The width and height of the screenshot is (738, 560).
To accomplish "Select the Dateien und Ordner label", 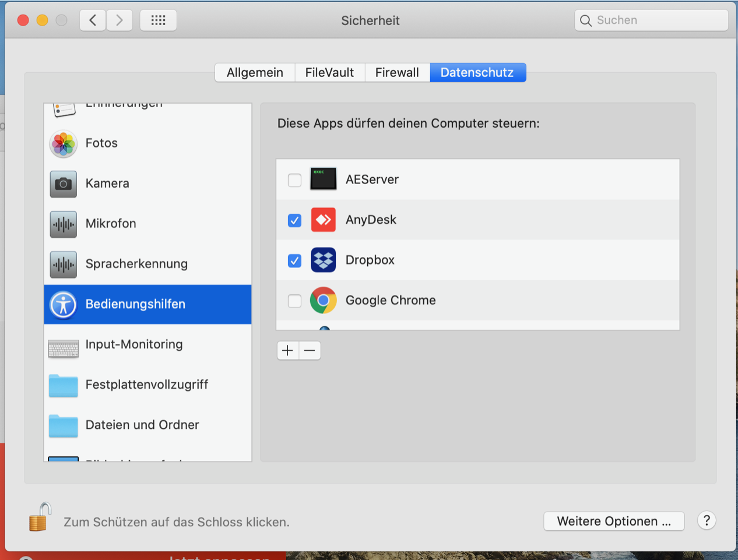I will point(142,425).
